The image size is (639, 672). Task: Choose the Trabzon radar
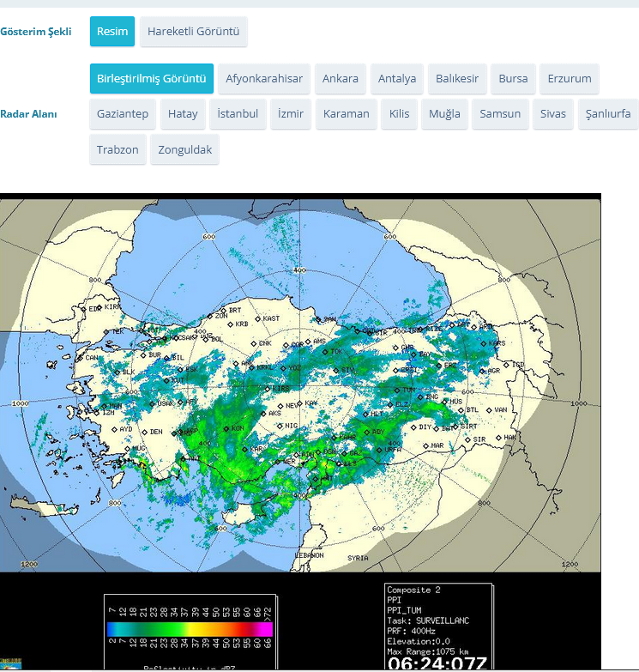point(118,149)
